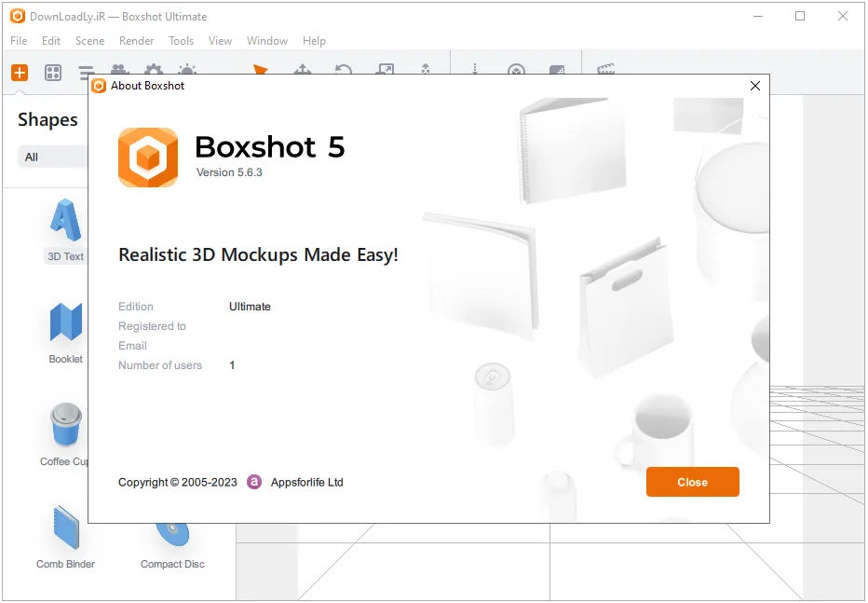This screenshot has width=868, height=603.
Task: Click the Ultimate edition value
Action: [250, 307]
